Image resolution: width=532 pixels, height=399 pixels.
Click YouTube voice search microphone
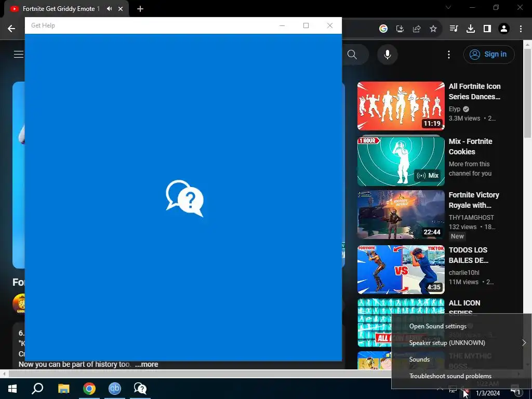pyautogui.click(x=388, y=55)
